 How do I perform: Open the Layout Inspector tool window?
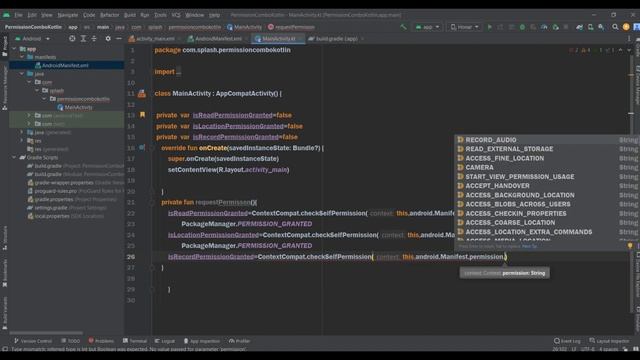[x=609, y=341]
